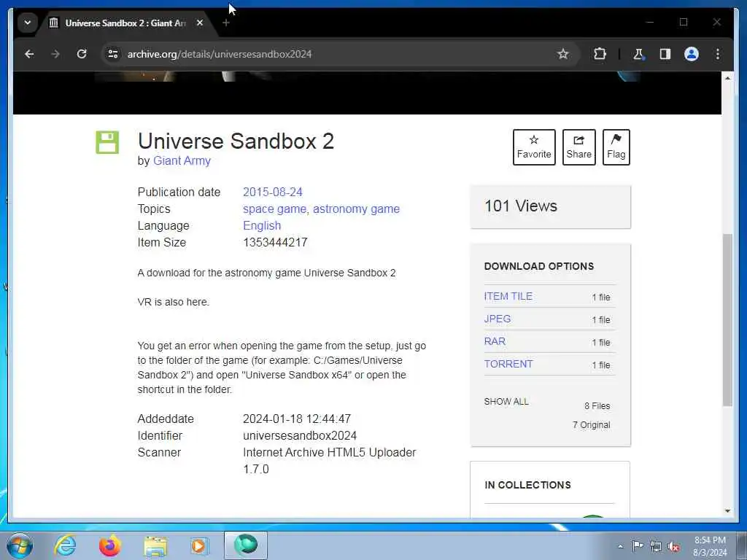747x560 pixels.
Task: Flag this item
Action: coord(616,147)
